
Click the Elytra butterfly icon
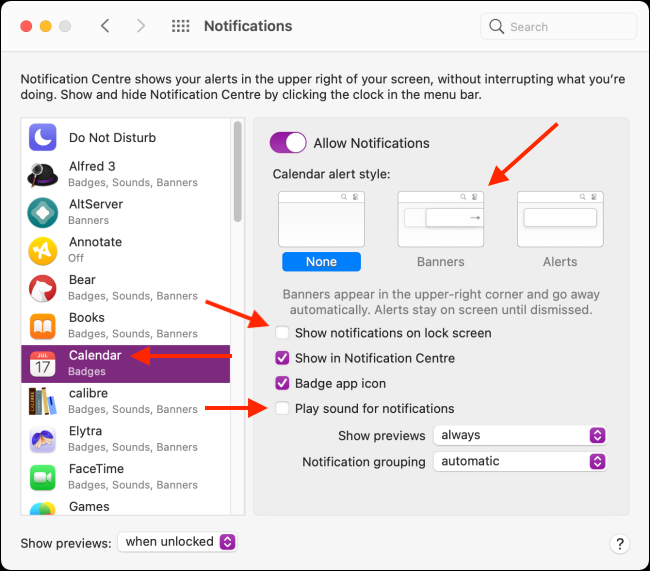pyautogui.click(x=42, y=440)
